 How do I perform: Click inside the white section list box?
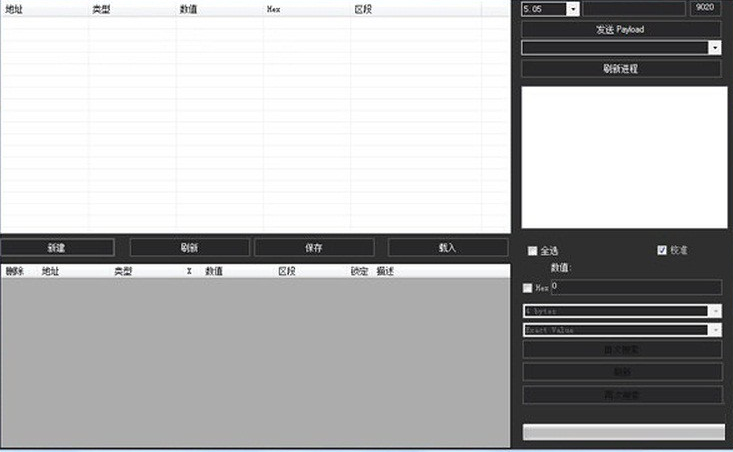click(x=624, y=158)
